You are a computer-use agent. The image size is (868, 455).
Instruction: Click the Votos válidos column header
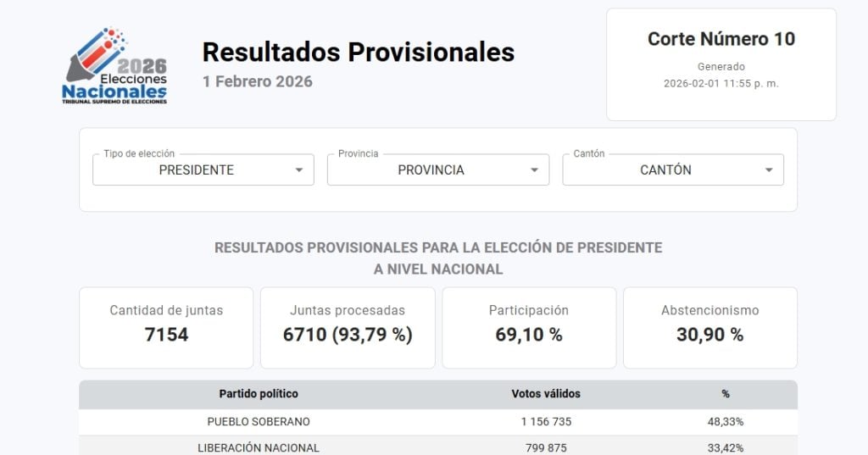point(546,394)
